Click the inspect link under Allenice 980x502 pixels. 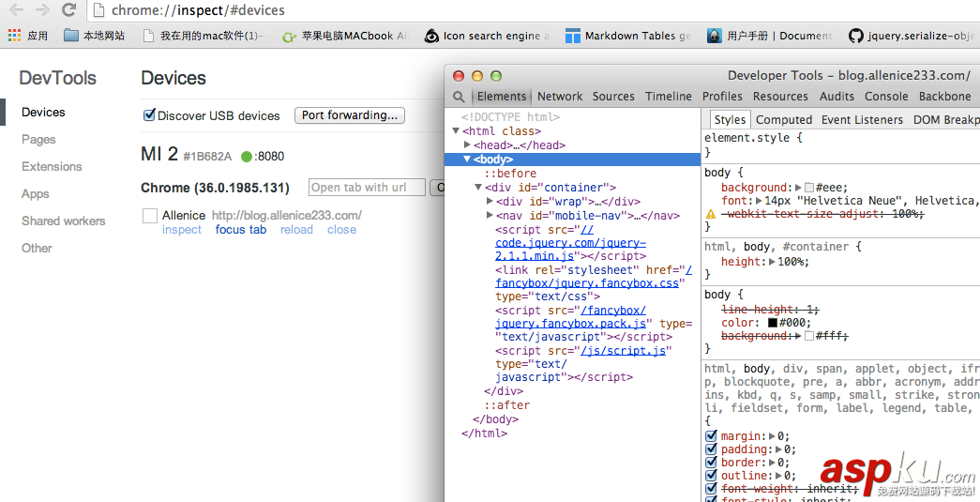click(182, 230)
